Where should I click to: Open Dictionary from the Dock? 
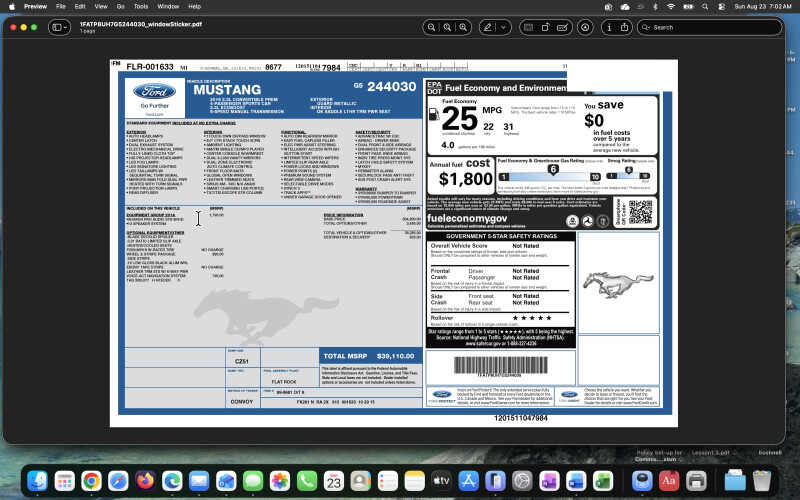point(669,481)
